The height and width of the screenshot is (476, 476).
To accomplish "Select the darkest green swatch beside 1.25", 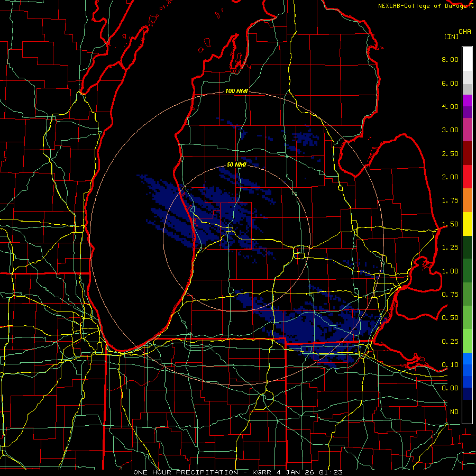I will click(x=467, y=247).
